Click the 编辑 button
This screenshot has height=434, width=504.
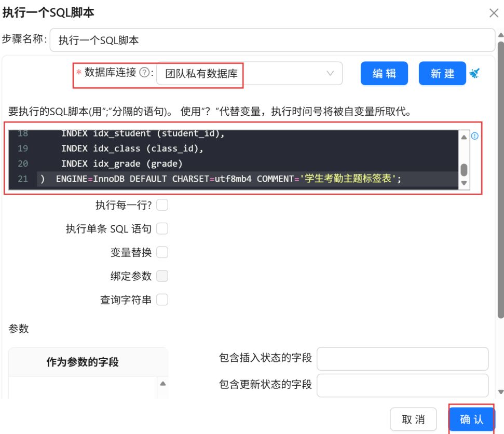384,73
